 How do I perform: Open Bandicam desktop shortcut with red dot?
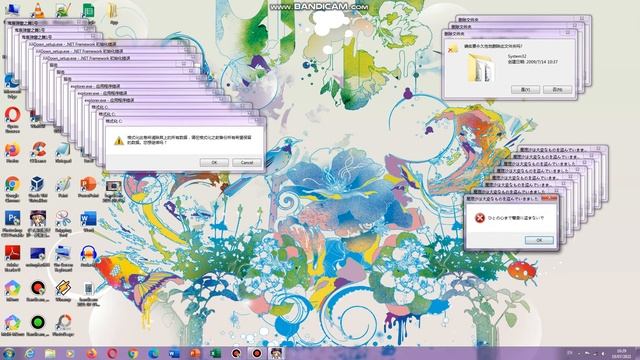click(x=38, y=291)
